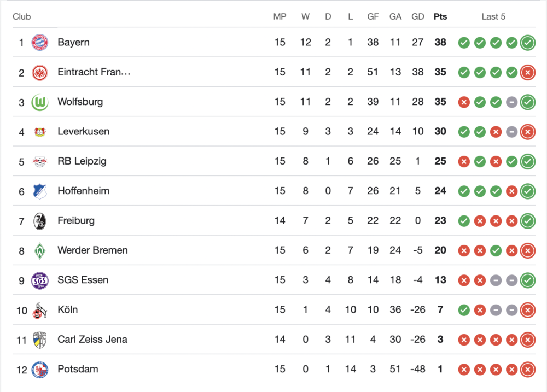Open the Hoffenheim team name link
Screen dimensions: 547x392
(x=83, y=191)
